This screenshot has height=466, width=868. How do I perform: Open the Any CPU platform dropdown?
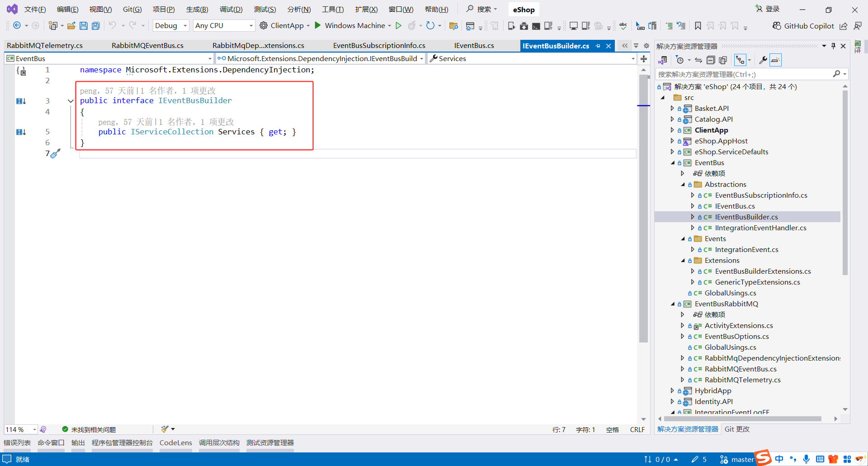tap(224, 26)
